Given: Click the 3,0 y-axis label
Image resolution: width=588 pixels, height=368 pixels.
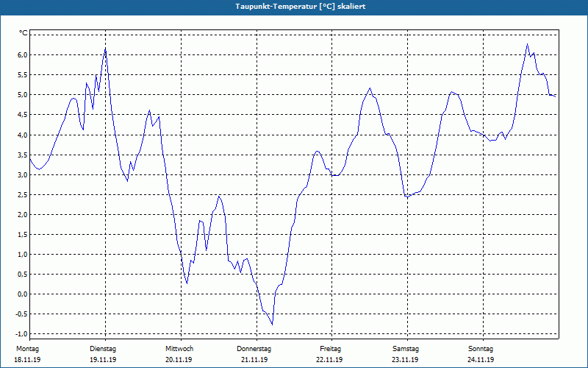Looking at the screenshot, I should [23, 174].
